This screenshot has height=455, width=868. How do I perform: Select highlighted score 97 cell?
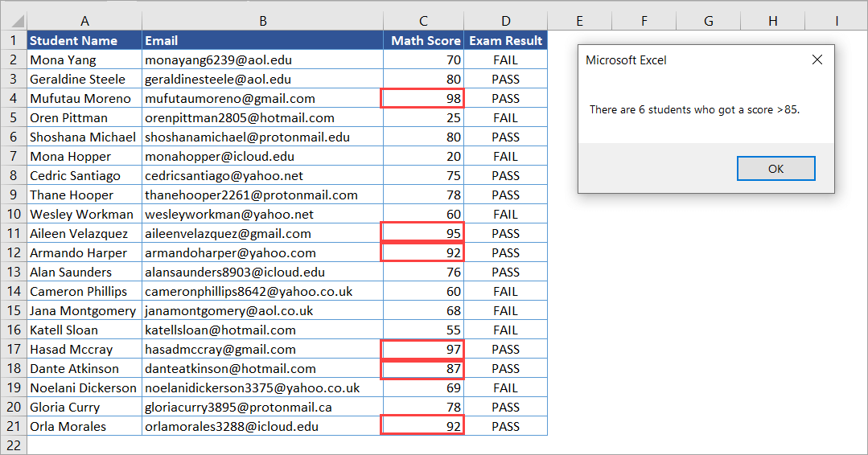[423, 350]
